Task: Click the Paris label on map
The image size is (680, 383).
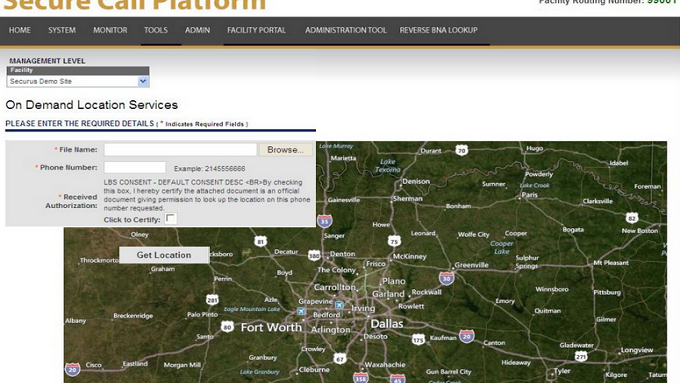Action: [x=530, y=195]
